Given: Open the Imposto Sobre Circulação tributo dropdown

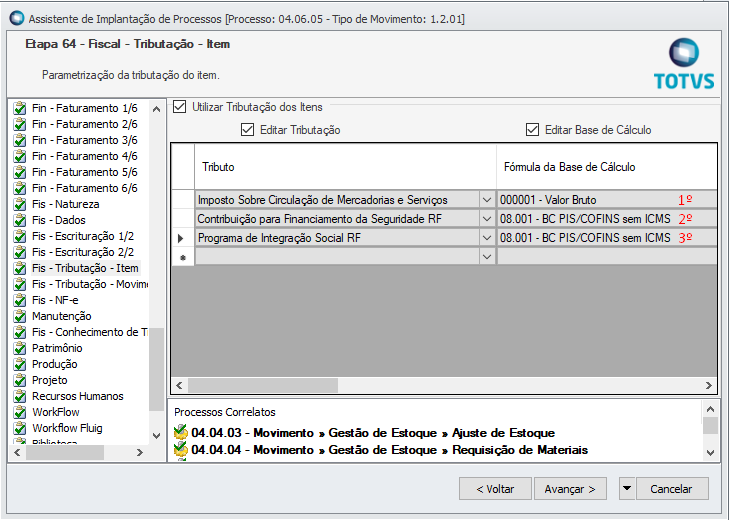Looking at the screenshot, I should (x=487, y=200).
